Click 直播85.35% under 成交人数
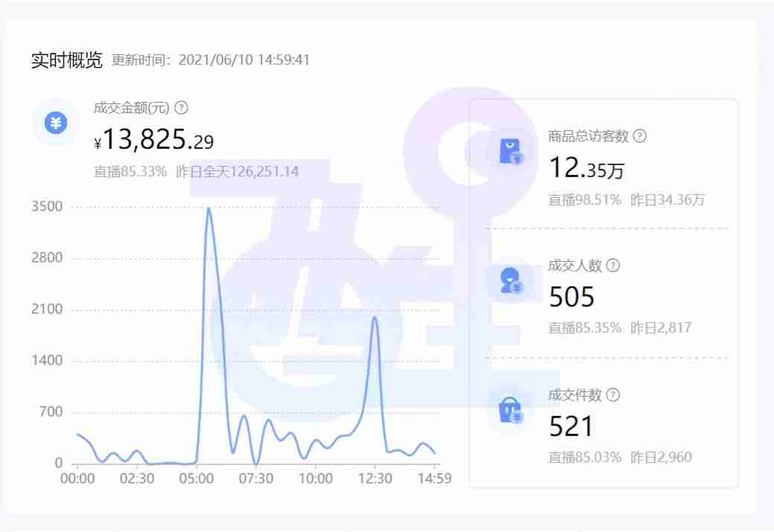The height and width of the screenshot is (532, 774). pos(584,327)
